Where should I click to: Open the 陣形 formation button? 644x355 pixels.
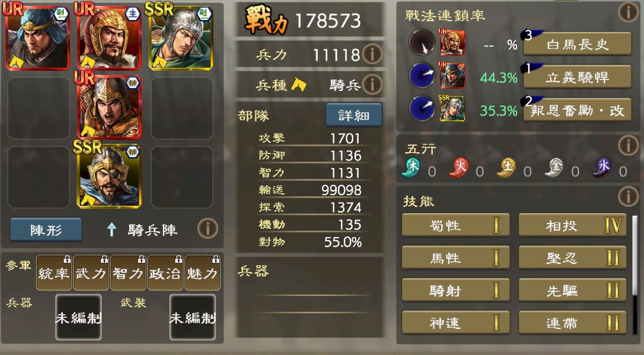point(46,229)
